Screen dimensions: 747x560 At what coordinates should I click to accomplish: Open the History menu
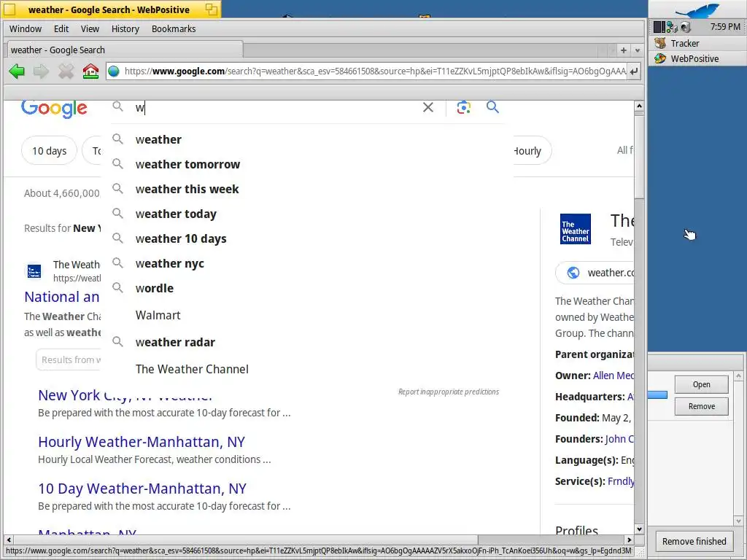[125, 28]
